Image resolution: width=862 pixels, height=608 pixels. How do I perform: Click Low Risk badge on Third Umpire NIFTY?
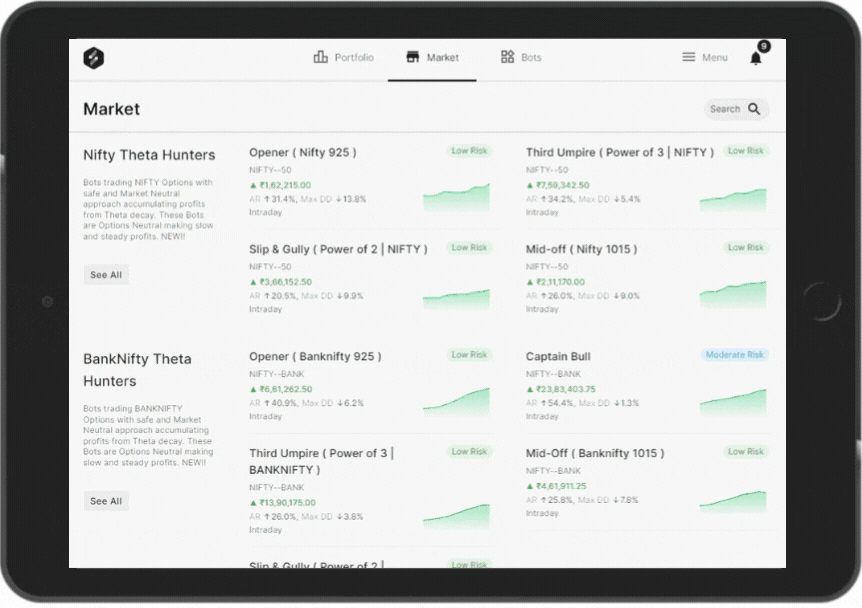(x=745, y=151)
